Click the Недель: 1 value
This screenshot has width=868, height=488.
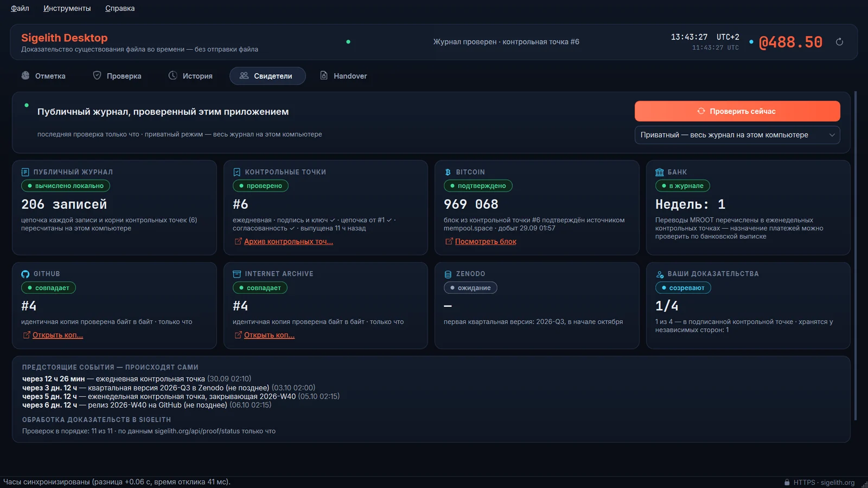[x=690, y=204]
